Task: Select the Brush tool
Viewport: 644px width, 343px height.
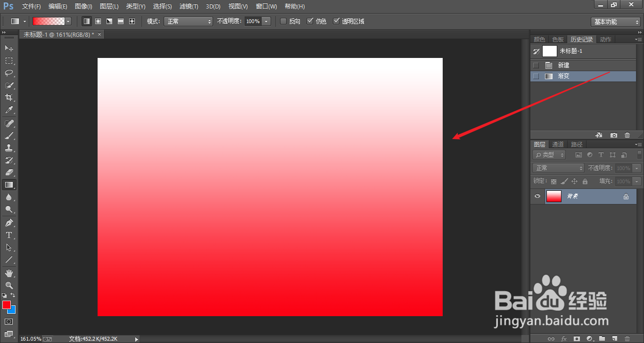Action: click(x=9, y=136)
